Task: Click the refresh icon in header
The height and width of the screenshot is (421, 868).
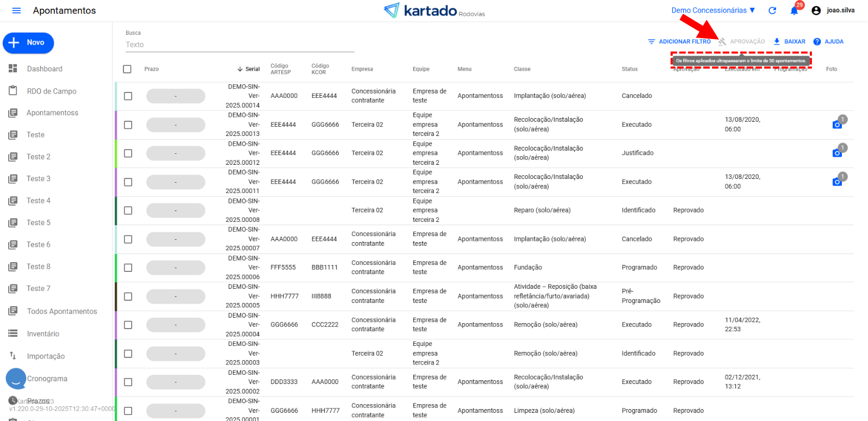Action: coord(772,10)
